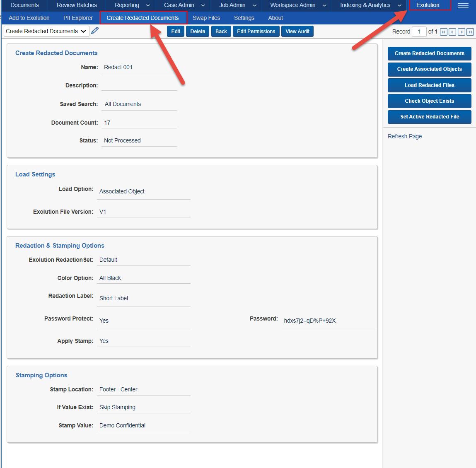Click Create Associated Objects button
This screenshot has width=476, height=468.
pos(429,69)
